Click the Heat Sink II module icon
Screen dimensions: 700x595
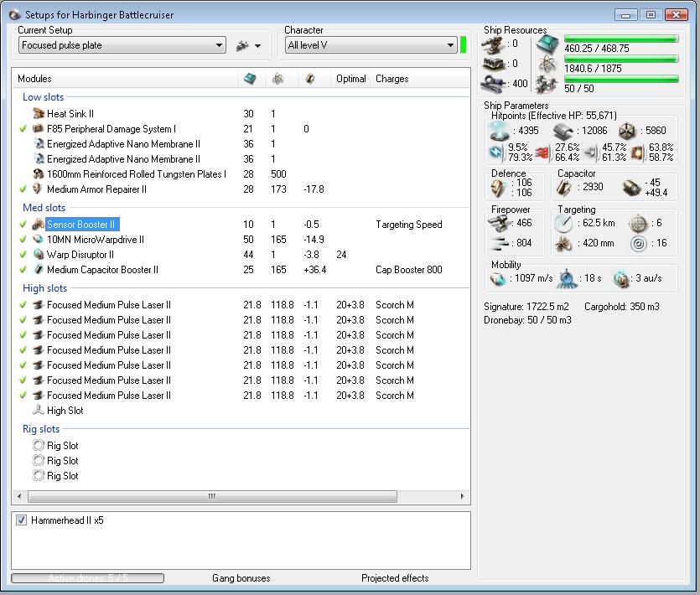coord(38,114)
